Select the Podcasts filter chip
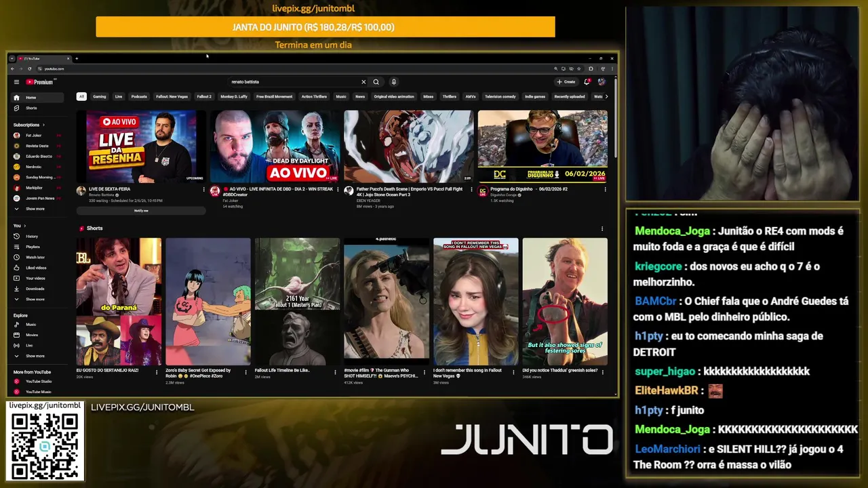868x488 pixels. tap(139, 97)
